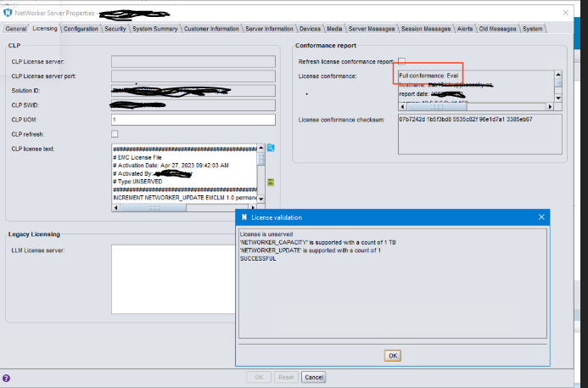
Task: Click the CLP UOM input field
Action: 193,120
